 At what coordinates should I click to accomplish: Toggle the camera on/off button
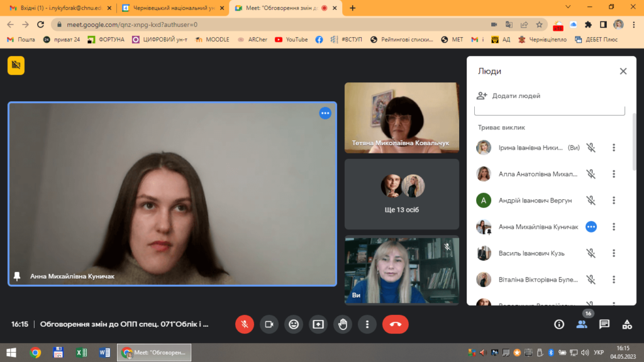[x=269, y=324]
